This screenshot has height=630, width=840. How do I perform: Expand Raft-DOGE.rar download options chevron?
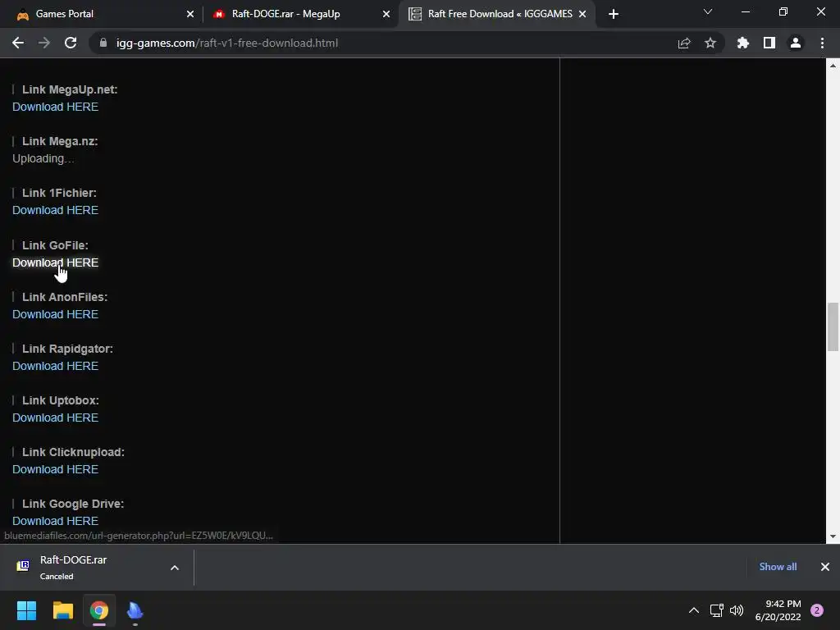pyautogui.click(x=175, y=568)
